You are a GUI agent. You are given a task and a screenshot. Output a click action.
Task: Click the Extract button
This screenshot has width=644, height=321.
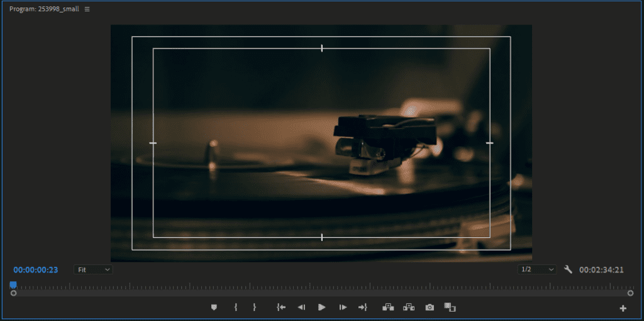[409, 307]
